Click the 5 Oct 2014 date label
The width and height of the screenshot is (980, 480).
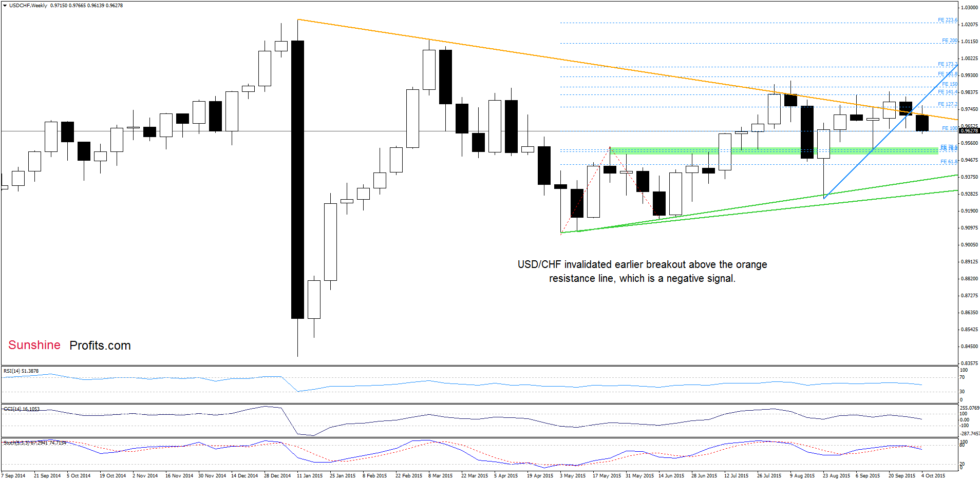79,476
